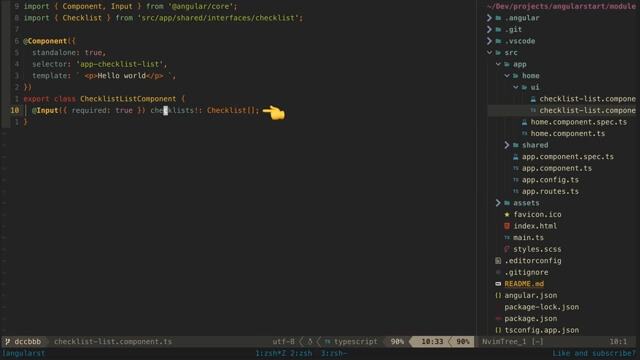Image resolution: width=640 pixels, height=360 pixels.
Task: Click the app folder icon
Action: tap(507, 64)
